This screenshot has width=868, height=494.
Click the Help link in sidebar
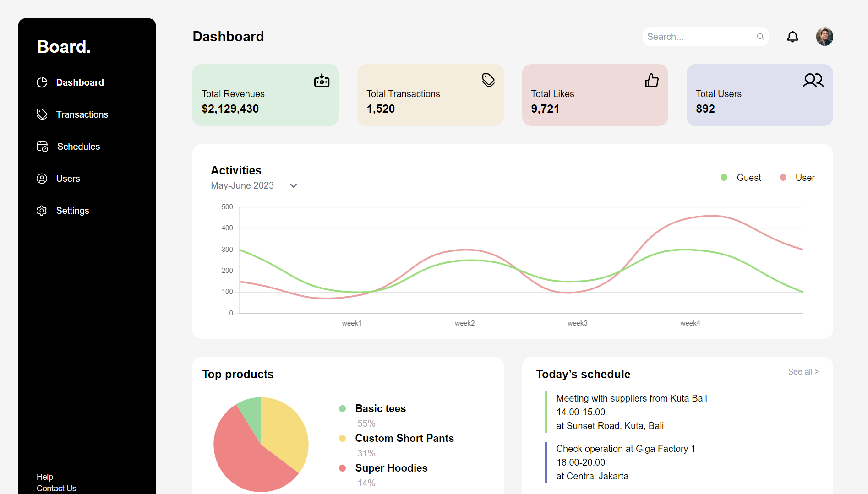45,477
